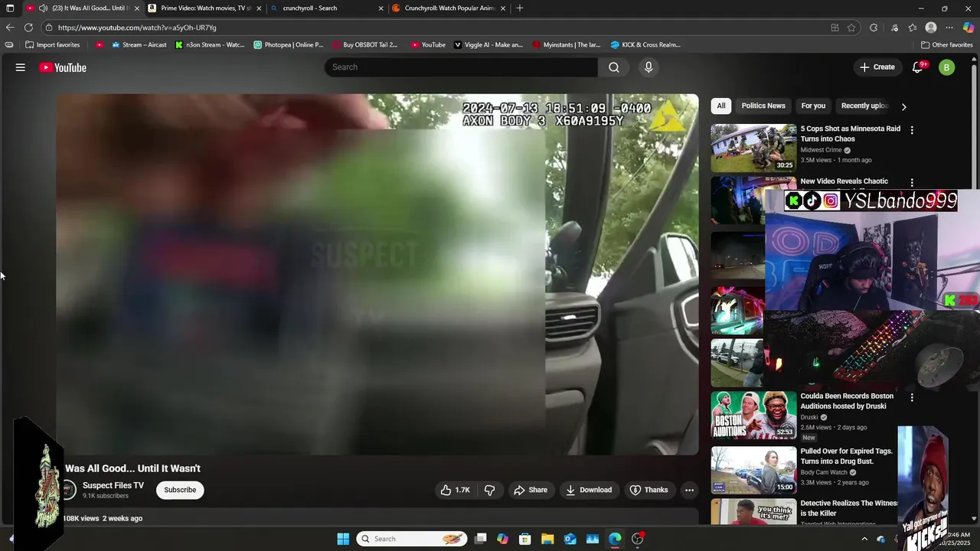
Task: Dislike the video with thumbs down
Action: 489,490
